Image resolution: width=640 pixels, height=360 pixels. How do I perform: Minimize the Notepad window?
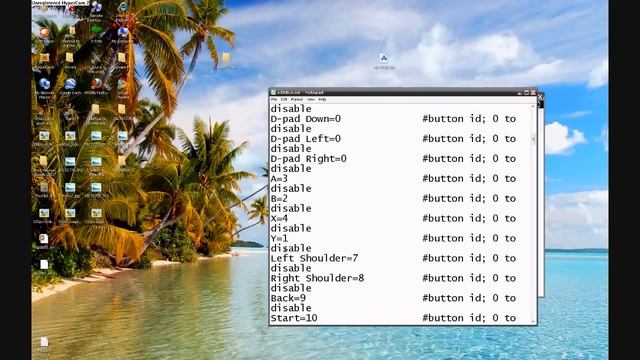520,93
